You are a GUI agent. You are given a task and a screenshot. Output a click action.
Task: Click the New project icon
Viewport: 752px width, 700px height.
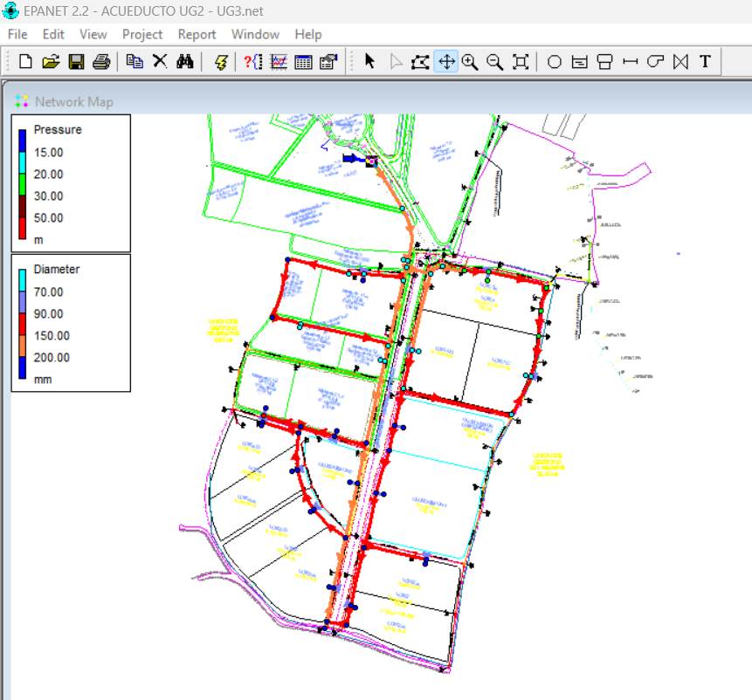(25, 61)
